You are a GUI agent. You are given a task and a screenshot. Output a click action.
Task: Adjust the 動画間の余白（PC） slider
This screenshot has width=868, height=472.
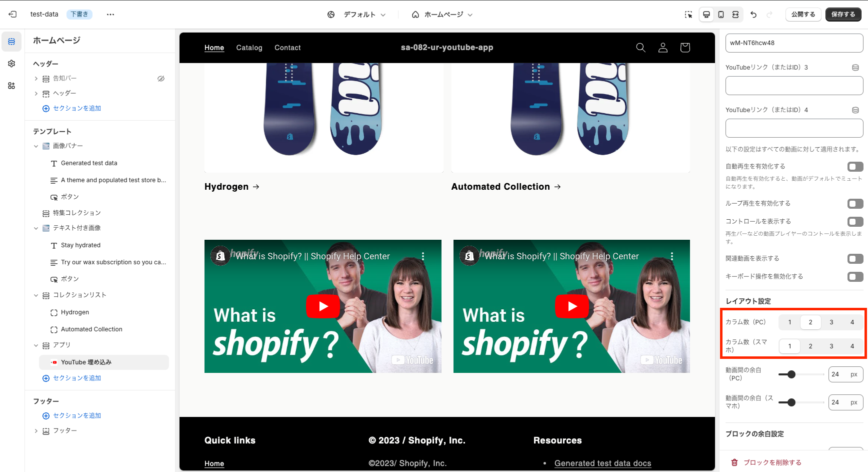coord(801,374)
